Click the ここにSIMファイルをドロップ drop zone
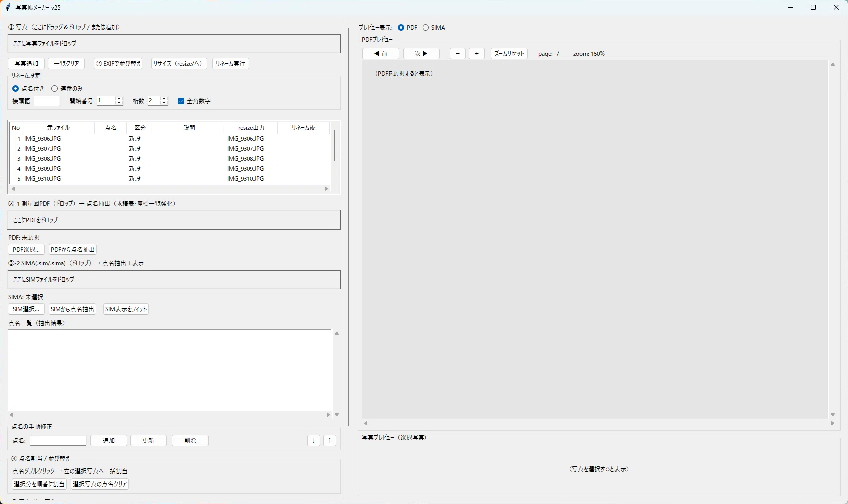Image resolution: width=848 pixels, height=504 pixels. (174, 280)
